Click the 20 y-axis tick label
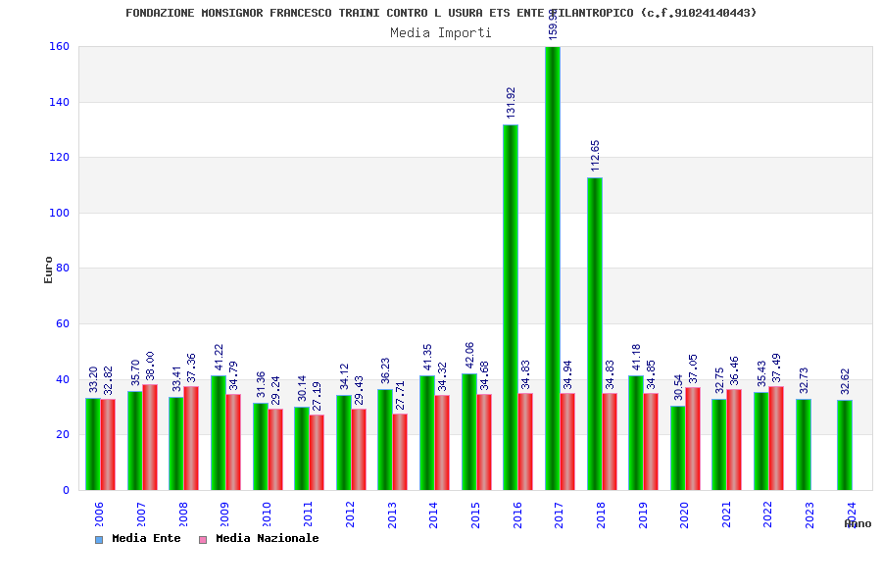This screenshot has height=588, width=882. pyautogui.click(x=63, y=434)
